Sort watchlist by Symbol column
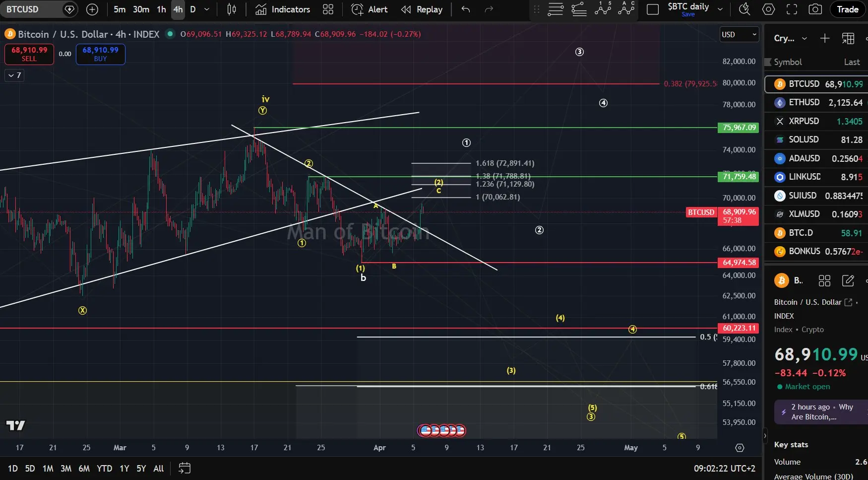 pos(788,62)
